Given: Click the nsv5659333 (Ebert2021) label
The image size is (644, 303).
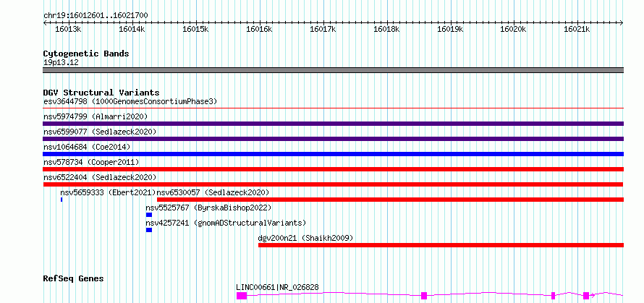Looking at the screenshot, I should (x=109, y=192).
